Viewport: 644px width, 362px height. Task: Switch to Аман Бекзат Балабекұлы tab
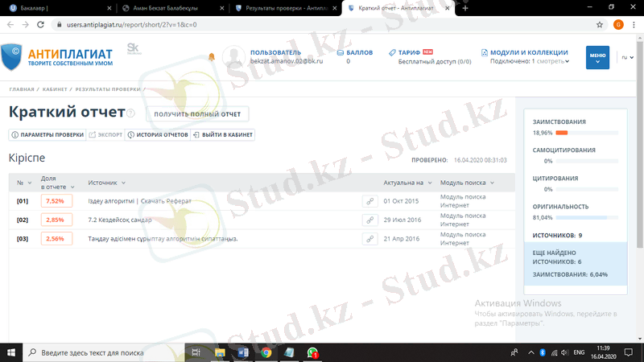tap(171, 8)
